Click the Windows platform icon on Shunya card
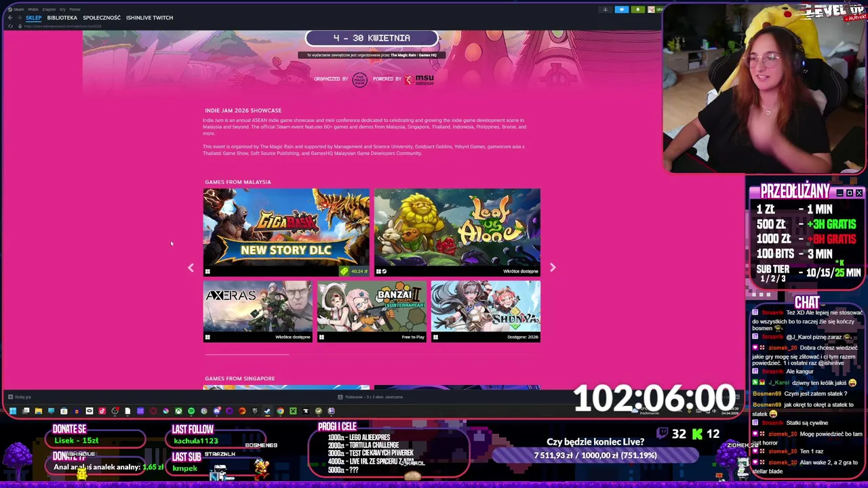The width and height of the screenshot is (868, 488). pyautogui.click(x=435, y=337)
